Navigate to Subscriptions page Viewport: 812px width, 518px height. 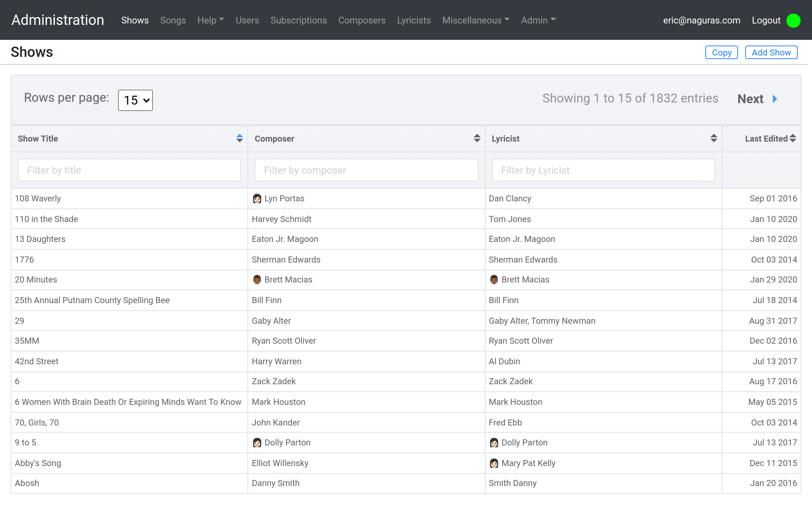298,20
